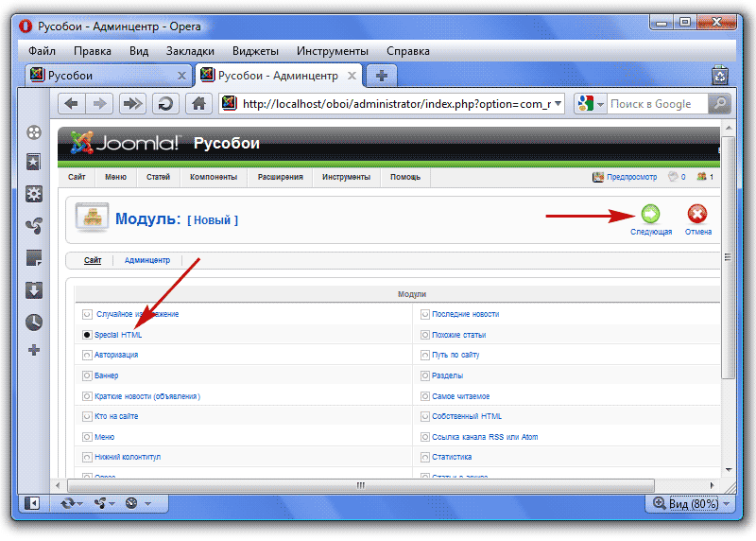Open the History clock panel in sidebar
This screenshot has height=541, width=756.
point(34,322)
